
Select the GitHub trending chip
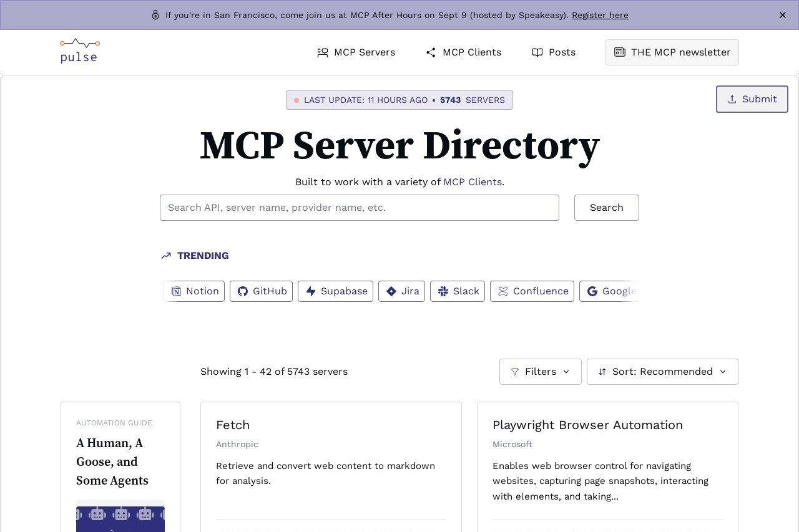click(261, 291)
